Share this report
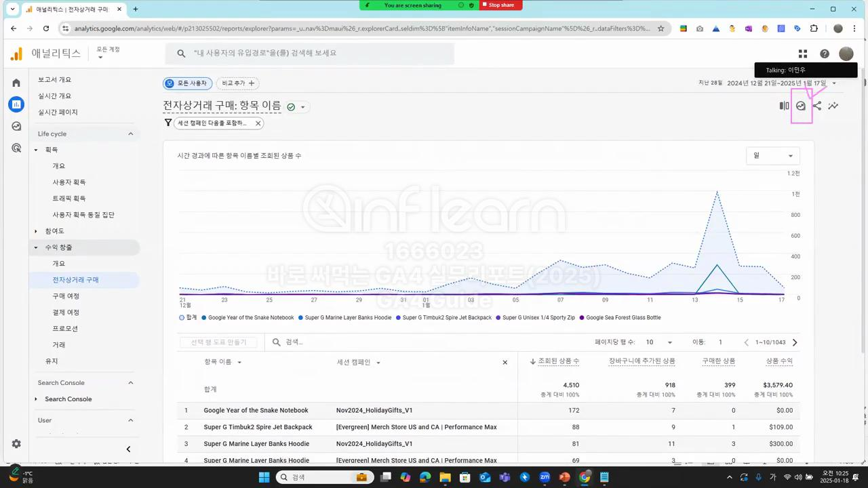Viewport: 868px width, 488px height. [817, 106]
